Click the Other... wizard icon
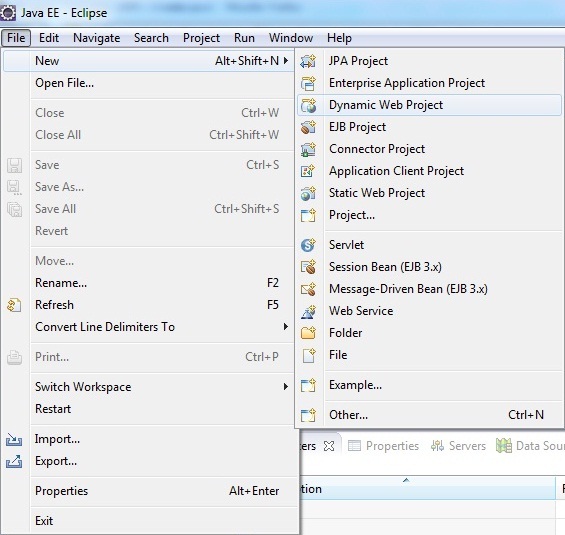 pyautogui.click(x=308, y=415)
